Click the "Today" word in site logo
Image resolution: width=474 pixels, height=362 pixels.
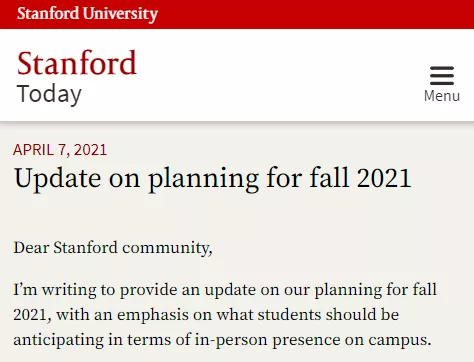[x=49, y=94]
